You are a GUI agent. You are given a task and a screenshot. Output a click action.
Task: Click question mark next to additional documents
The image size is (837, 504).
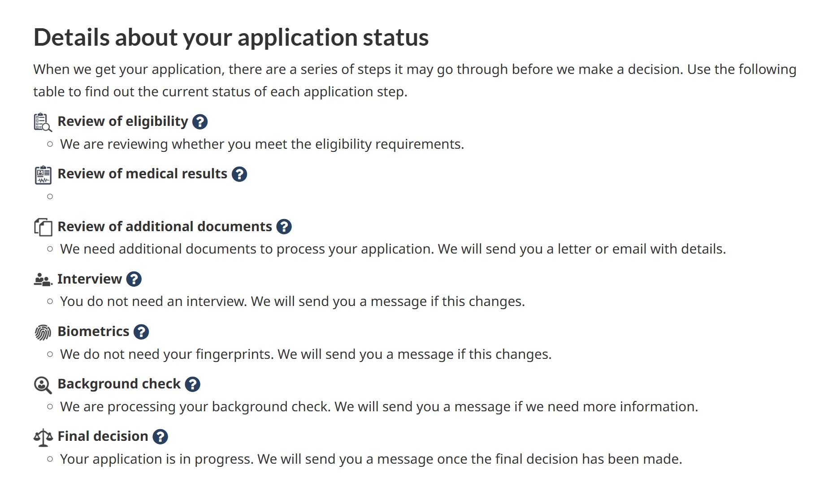(x=284, y=227)
